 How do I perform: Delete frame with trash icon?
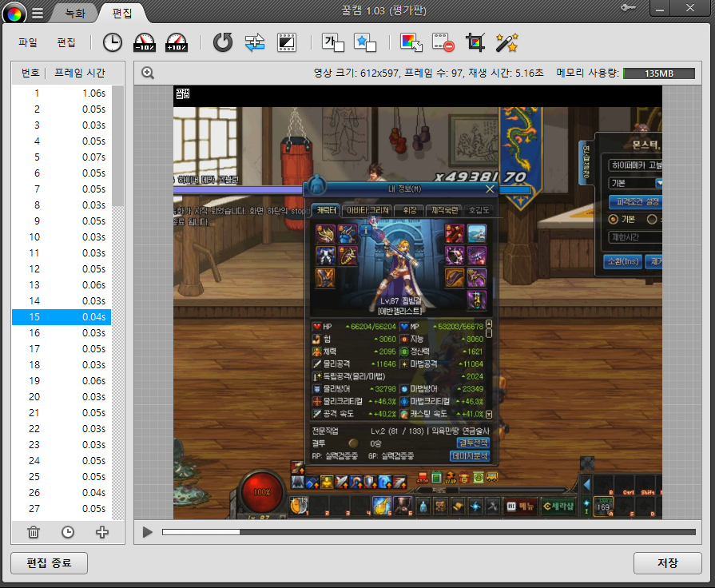[34, 532]
